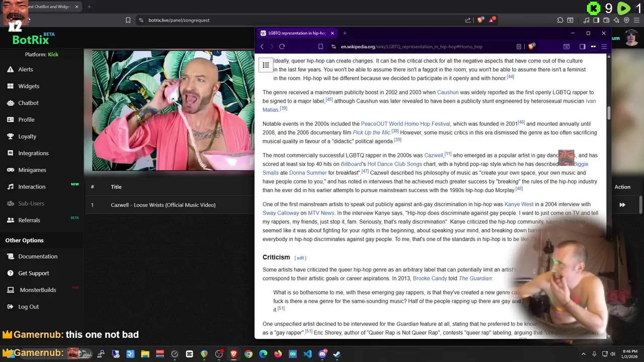Image resolution: width=644 pixels, height=362 pixels.
Task: Click private window sunglasses icon
Action: (593, 47)
